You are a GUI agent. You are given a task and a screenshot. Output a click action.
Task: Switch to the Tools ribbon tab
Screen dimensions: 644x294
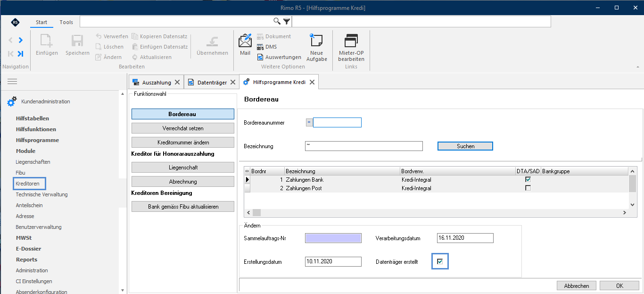point(66,22)
